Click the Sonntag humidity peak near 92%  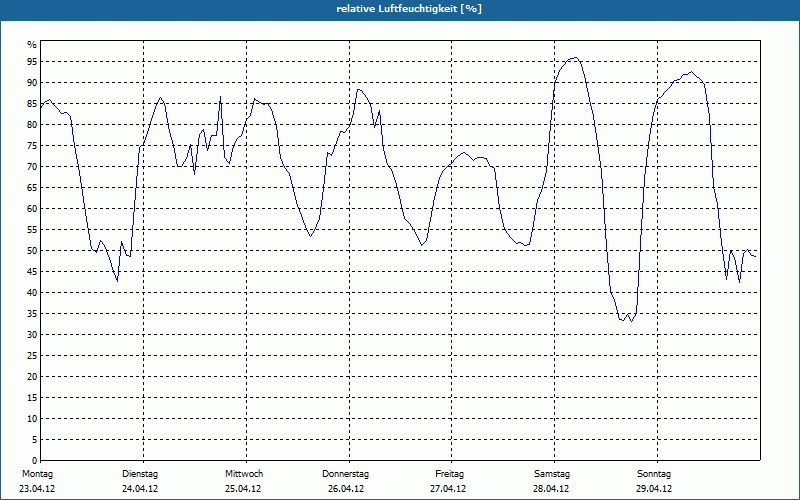[x=691, y=72]
